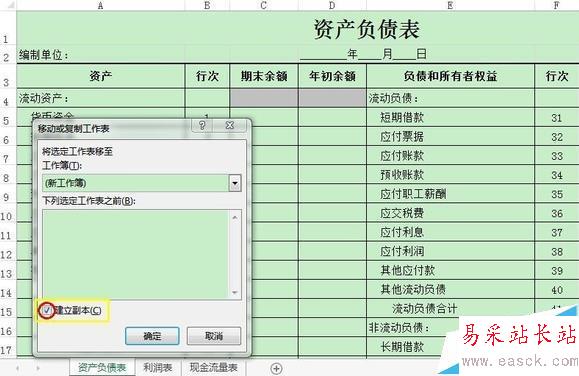Click the 流动负债: cell in row 4

[x=450, y=98]
